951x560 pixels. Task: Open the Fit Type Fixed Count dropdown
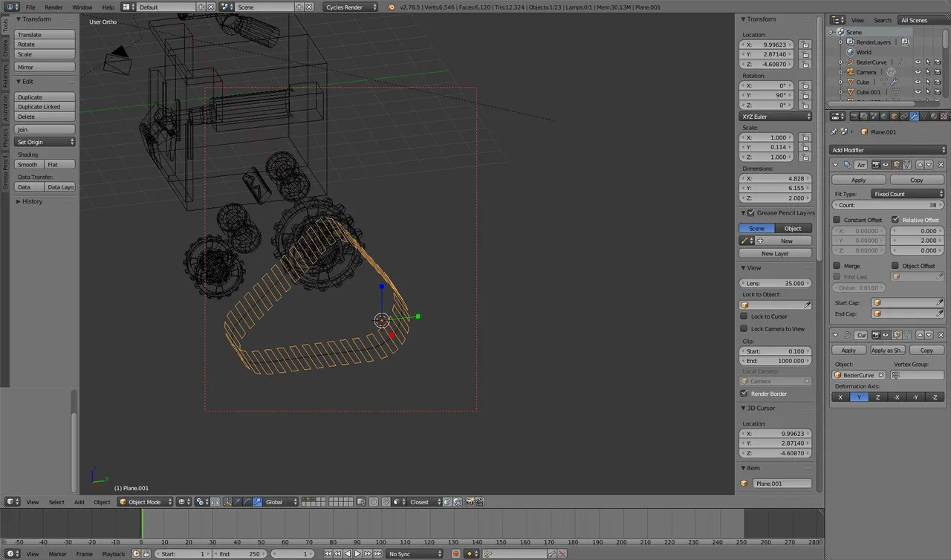907,194
